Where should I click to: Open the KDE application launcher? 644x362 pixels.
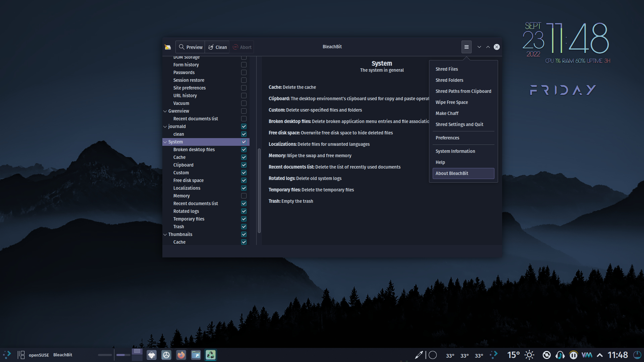point(7,355)
